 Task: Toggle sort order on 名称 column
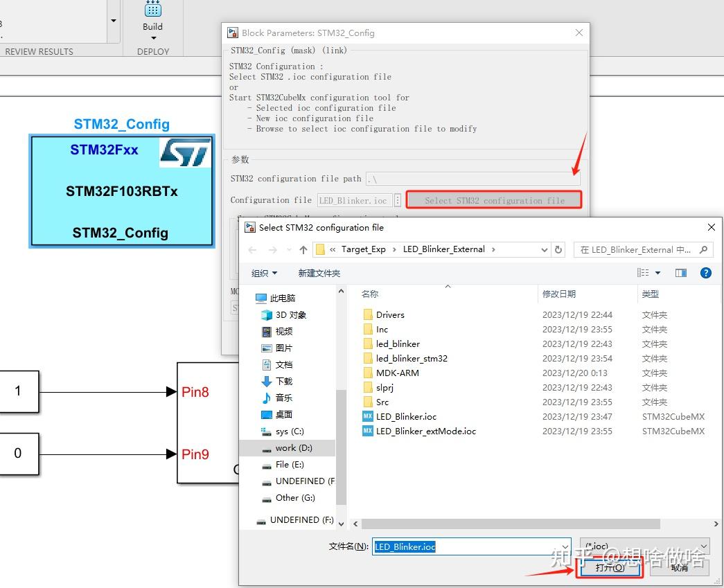pos(370,294)
